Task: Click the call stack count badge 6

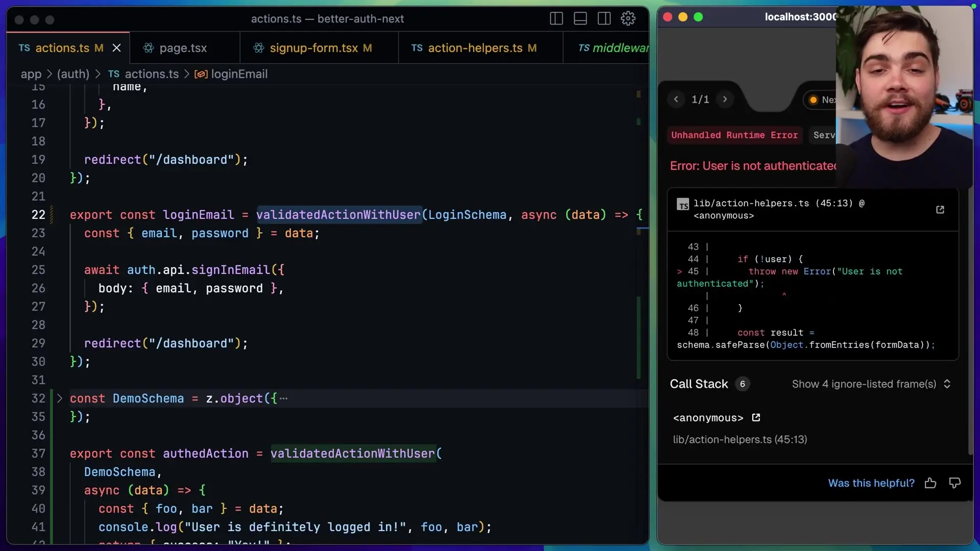Action: pyautogui.click(x=743, y=384)
